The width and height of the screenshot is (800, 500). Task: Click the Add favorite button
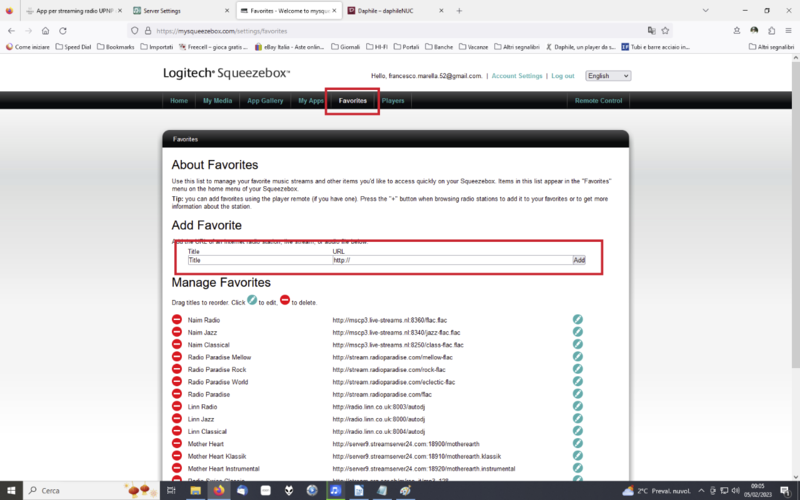click(x=579, y=260)
